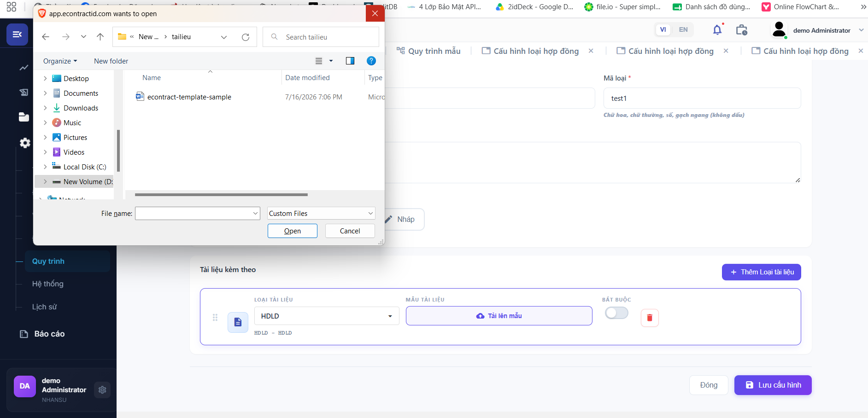Open the Báo cáo sidebar menu
This screenshot has height=418, width=868.
(x=49, y=334)
